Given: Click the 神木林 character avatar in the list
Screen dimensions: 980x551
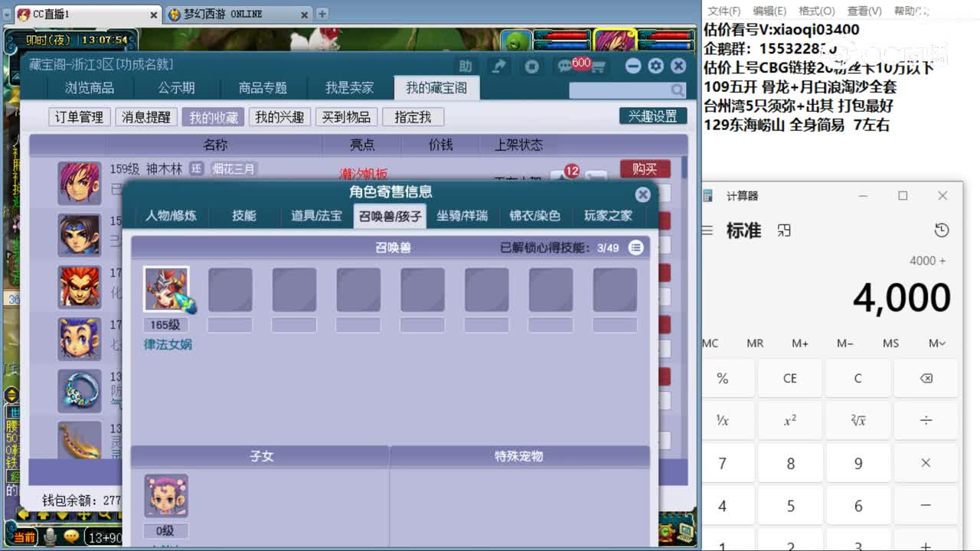Looking at the screenshot, I should [x=80, y=183].
